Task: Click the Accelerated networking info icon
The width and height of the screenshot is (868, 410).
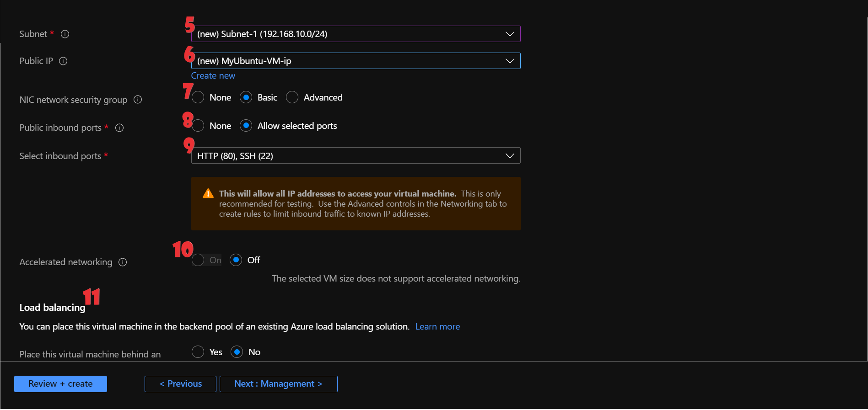Action: click(123, 262)
